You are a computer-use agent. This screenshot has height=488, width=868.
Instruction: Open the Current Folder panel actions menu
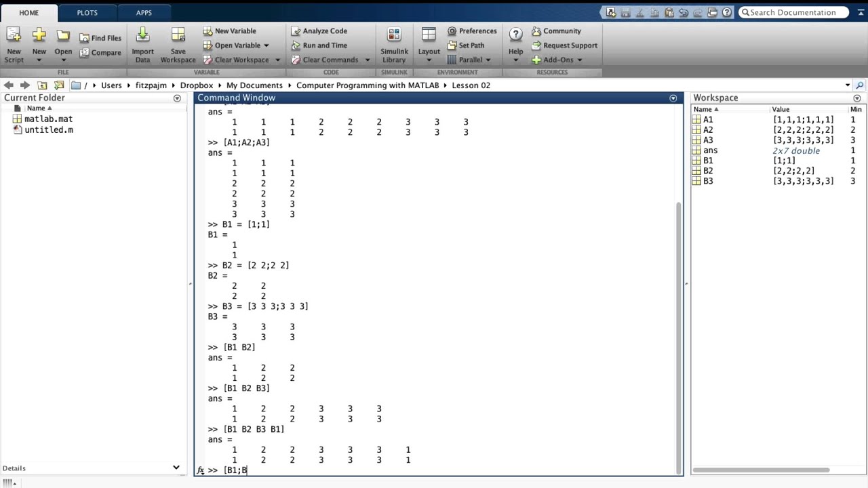coord(177,98)
